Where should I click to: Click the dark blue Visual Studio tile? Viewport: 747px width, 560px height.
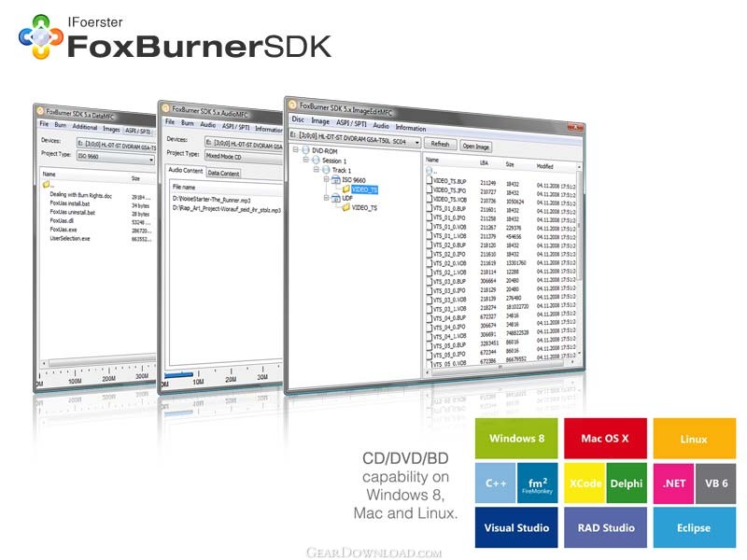516,527
